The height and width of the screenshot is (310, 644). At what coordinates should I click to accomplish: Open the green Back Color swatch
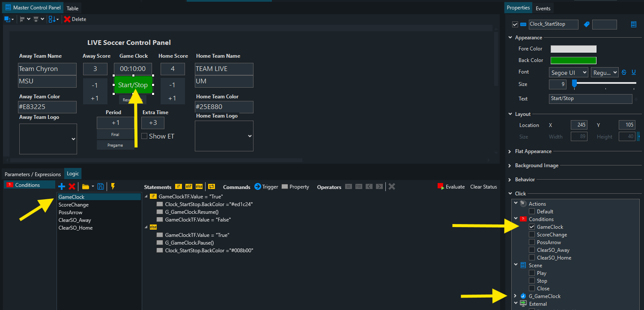573,60
